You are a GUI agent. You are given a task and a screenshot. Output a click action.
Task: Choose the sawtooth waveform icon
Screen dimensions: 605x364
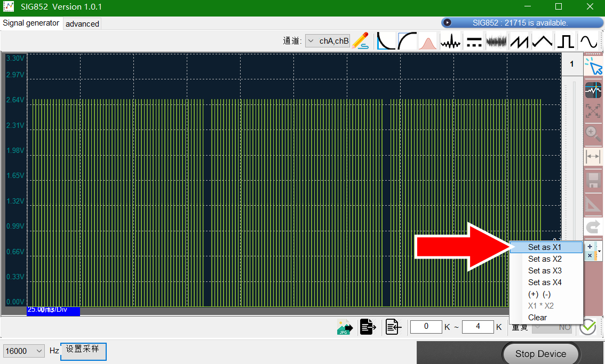[x=519, y=41]
